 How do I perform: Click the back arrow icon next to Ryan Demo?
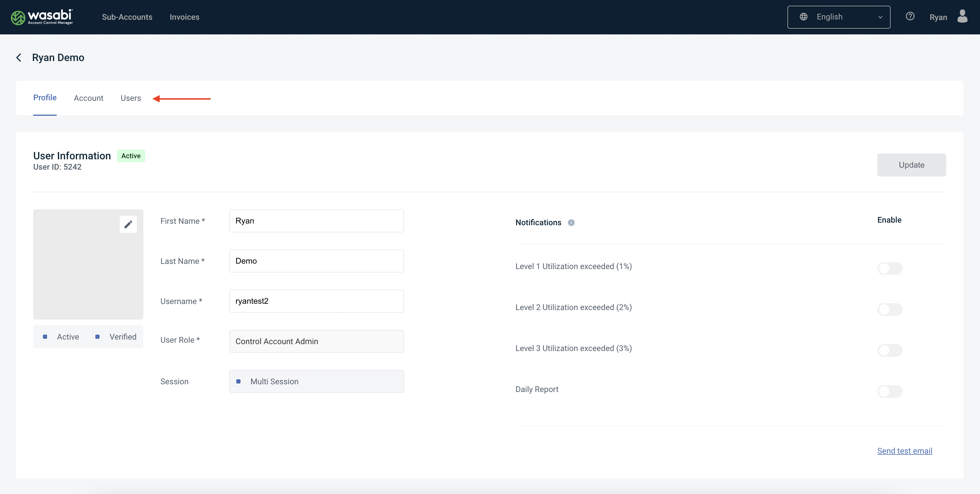tap(19, 57)
